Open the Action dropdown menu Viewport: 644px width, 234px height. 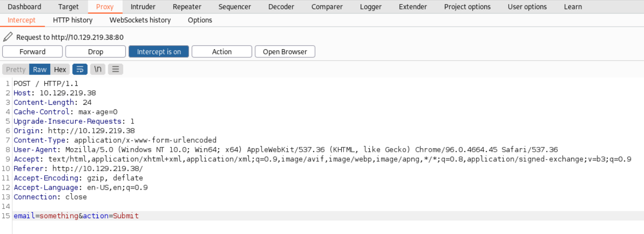(x=222, y=51)
